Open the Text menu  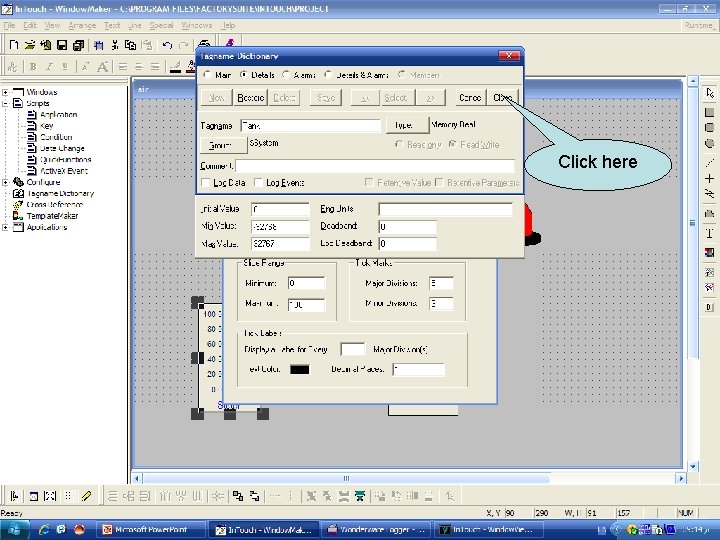pyautogui.click(x=112, y=25)
